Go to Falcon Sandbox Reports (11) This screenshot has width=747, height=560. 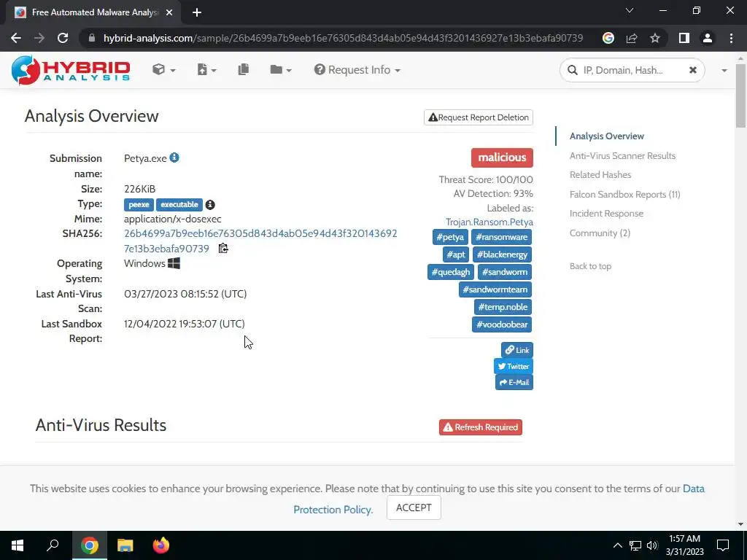(624, 194)
